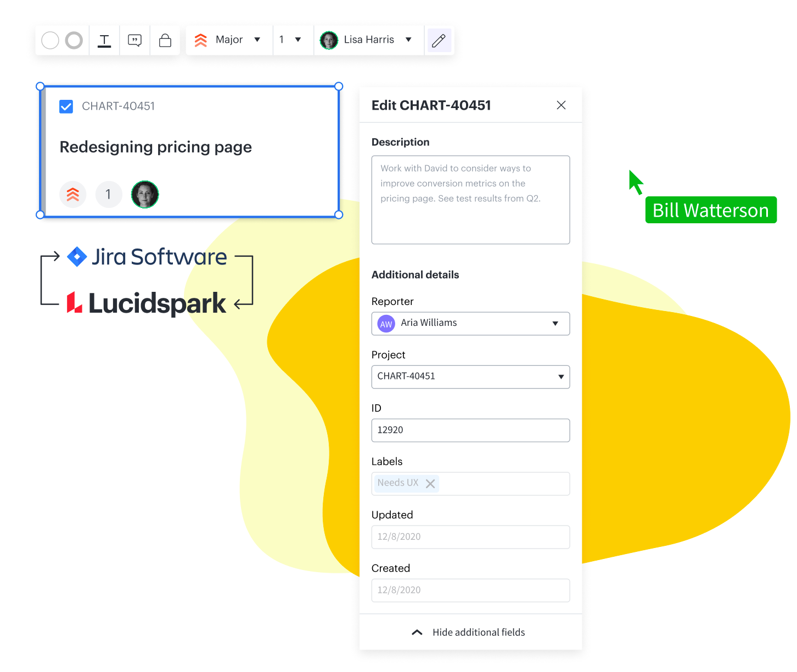Remove the Needs UX label

click(430, 483)
